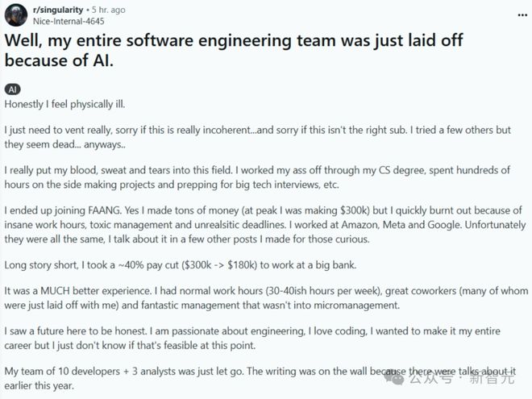The image size is (532, 399).
Task: Click the paragraph starting 'I really put my blood'
Action: pyautogui.click(x=258, y=180)
